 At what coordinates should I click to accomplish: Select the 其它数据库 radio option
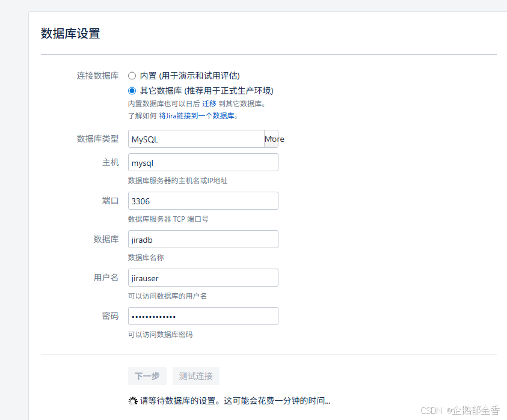132,91
